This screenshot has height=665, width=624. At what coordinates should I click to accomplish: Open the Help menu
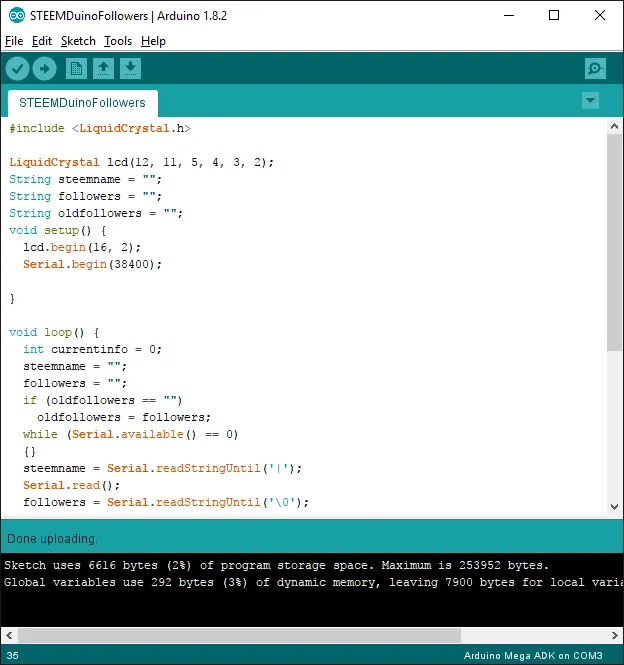tap(153, 41)
